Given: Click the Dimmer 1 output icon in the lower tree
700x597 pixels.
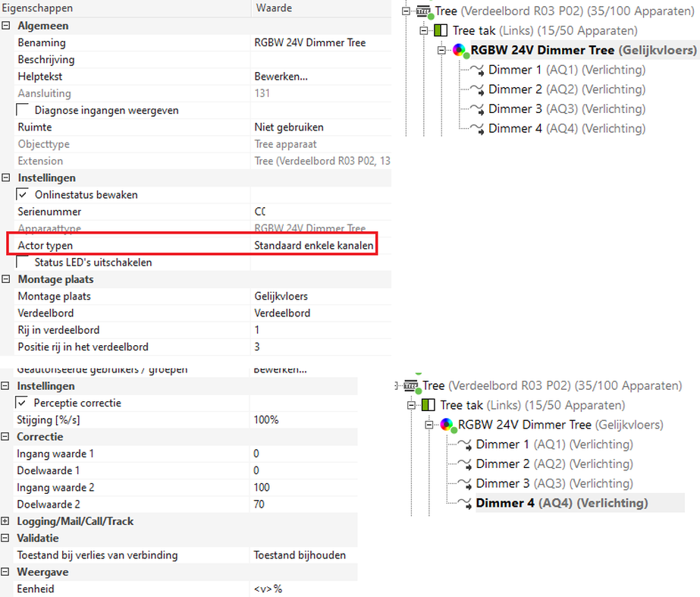Looking at the screenshot, I should (465, 445).
